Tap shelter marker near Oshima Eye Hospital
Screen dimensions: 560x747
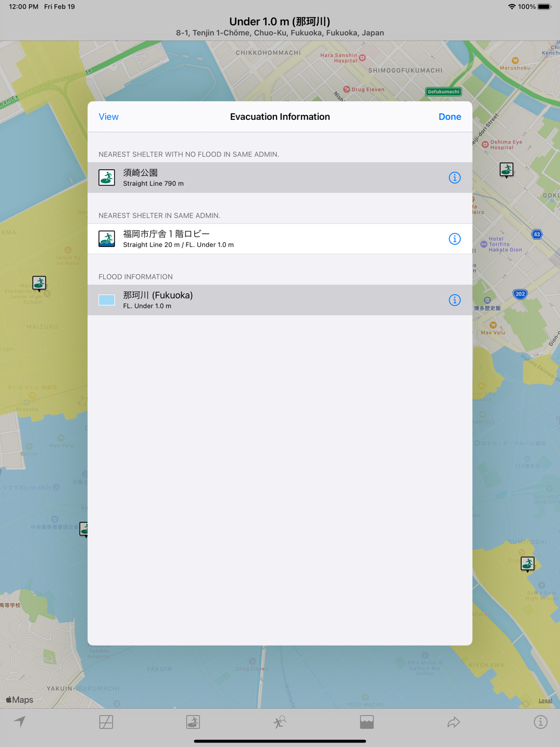click(506, 170)
